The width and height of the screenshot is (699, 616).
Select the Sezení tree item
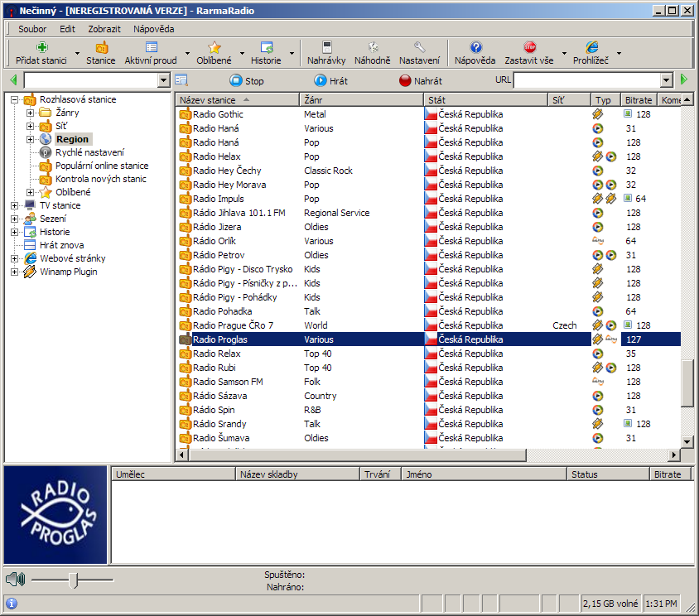click(x=53, y=219)
